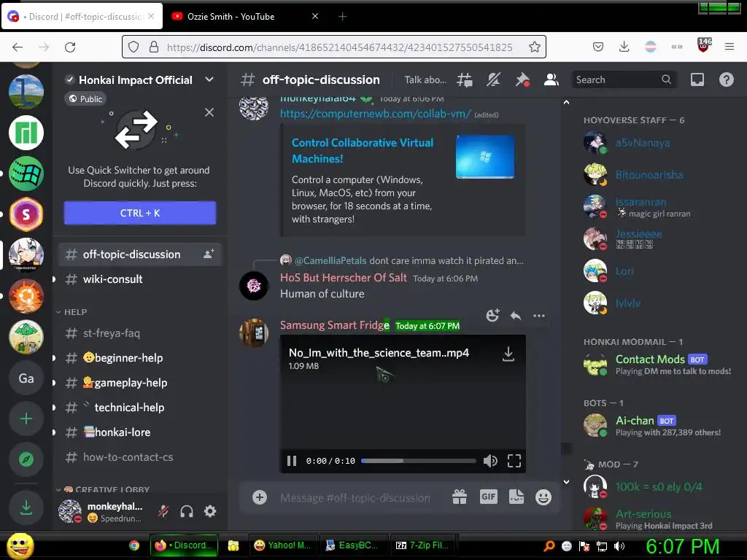Open the GIF picker
747x560 pixels.
[488, 497]
